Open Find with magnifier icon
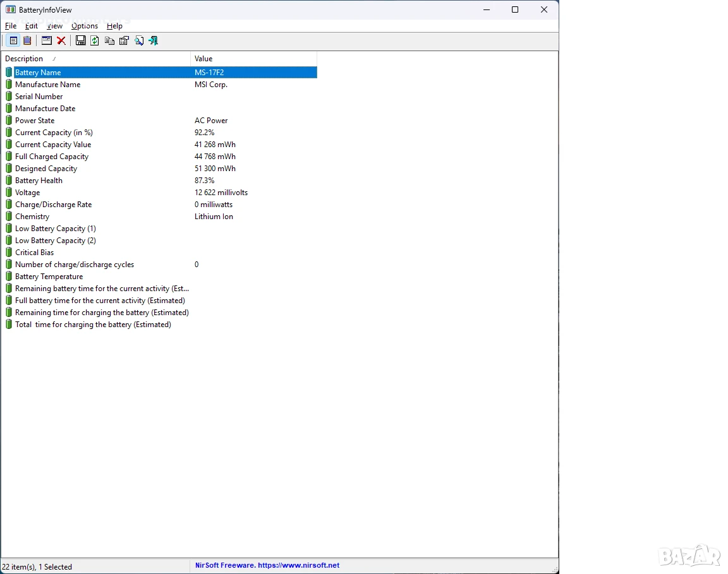This screenshot has height=574, width=728. tap(139, 41)
